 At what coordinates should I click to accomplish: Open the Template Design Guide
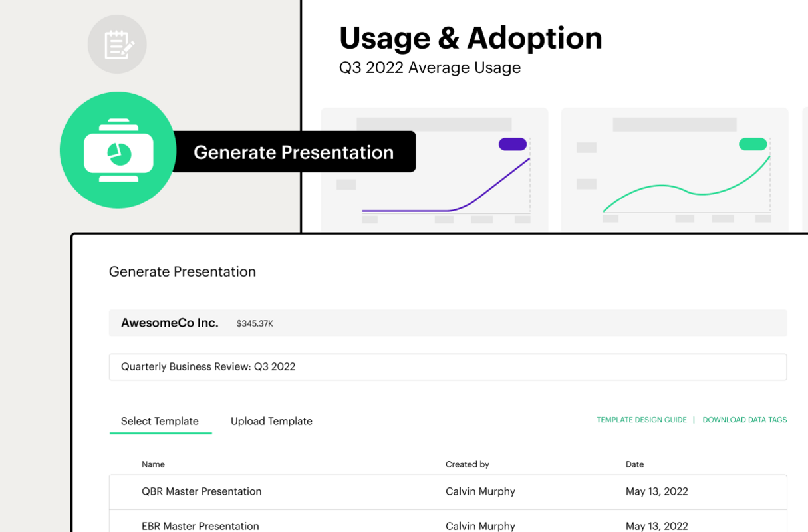click(x=641, y=420)
